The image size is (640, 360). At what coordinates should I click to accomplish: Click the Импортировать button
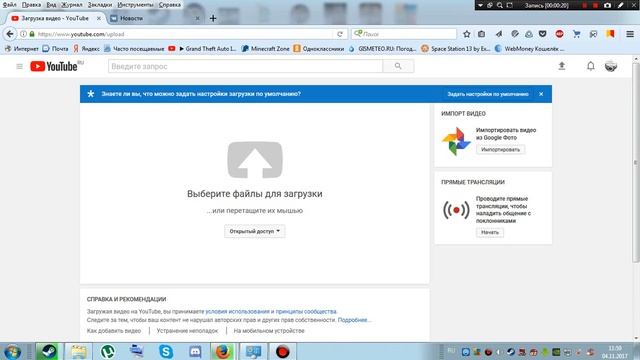tap(500, 149)
